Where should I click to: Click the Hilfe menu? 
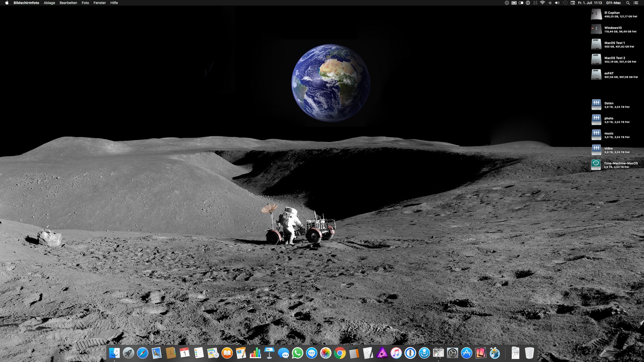(114, 3)
